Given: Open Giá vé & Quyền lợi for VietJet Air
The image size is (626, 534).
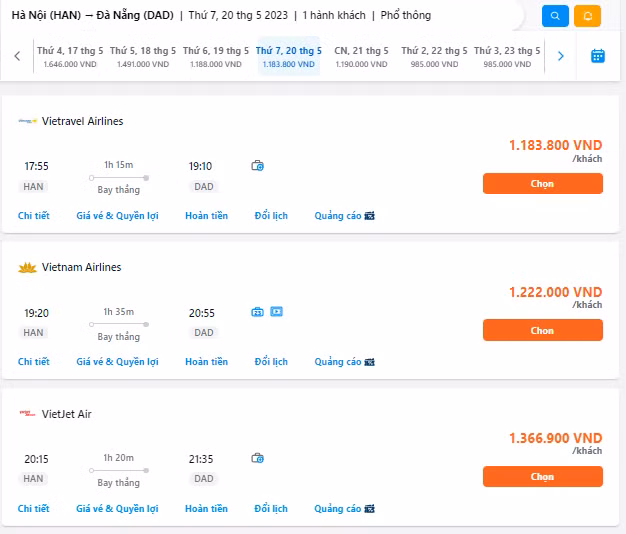Looking at the screenshot, I should pyautogui.click(x=117, y=509).
